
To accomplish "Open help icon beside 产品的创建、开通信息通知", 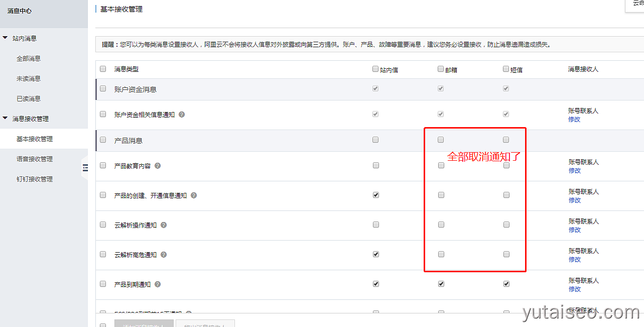I will pos(194,195).
